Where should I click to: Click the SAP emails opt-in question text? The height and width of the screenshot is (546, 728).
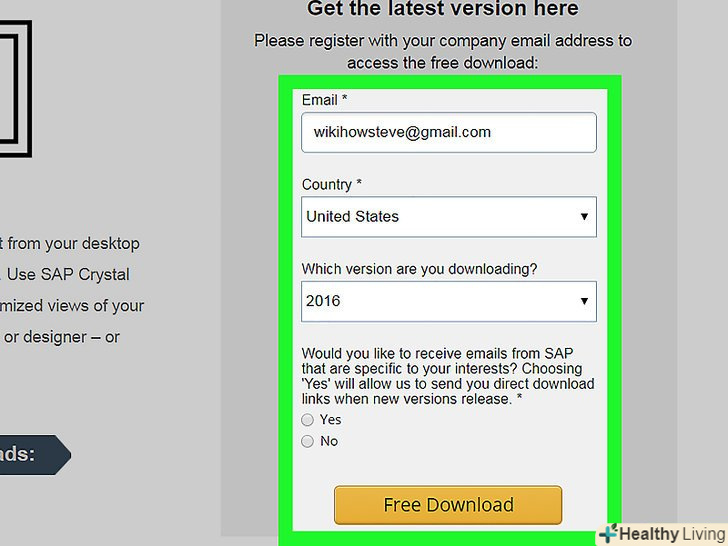coord(448,376)
